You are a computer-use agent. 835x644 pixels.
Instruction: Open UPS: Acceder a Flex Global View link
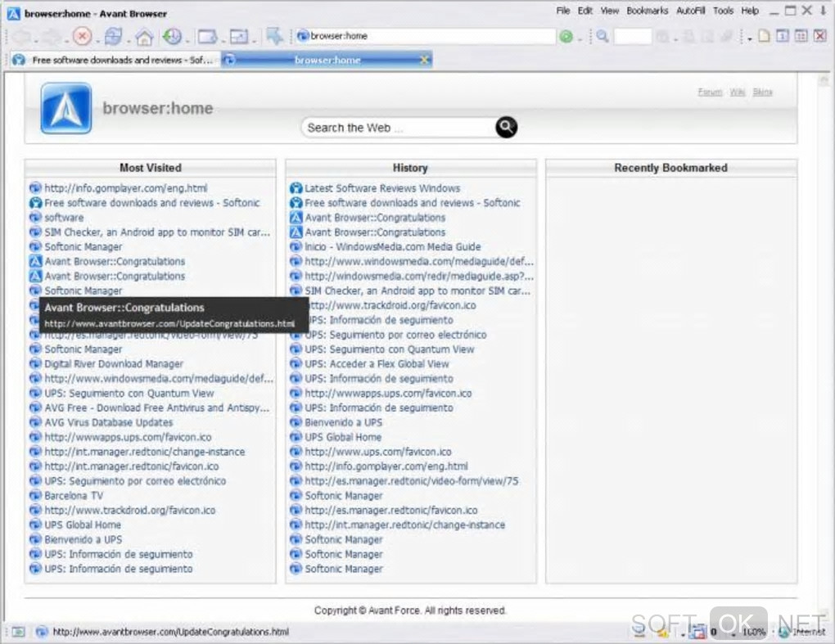click(377, 364)
